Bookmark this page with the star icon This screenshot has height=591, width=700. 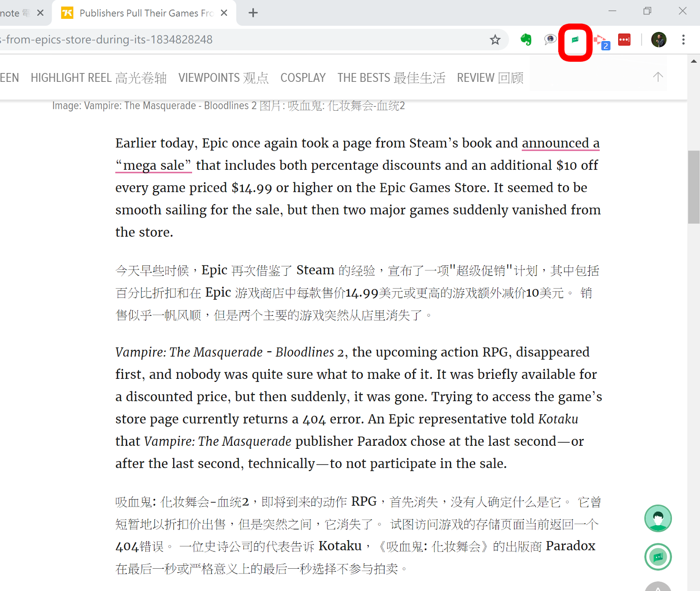pos(495,40)
